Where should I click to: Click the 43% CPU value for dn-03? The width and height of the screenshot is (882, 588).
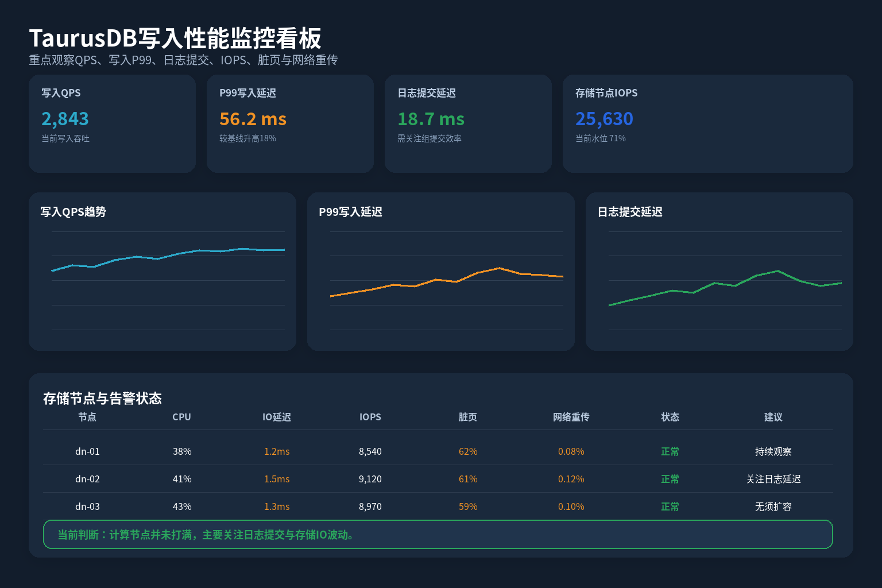(x=182, y=506)
